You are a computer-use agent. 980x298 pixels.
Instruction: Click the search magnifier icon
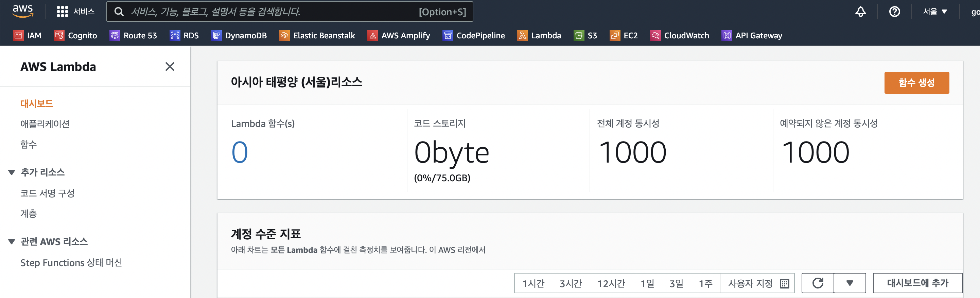(x=119, y=12)
